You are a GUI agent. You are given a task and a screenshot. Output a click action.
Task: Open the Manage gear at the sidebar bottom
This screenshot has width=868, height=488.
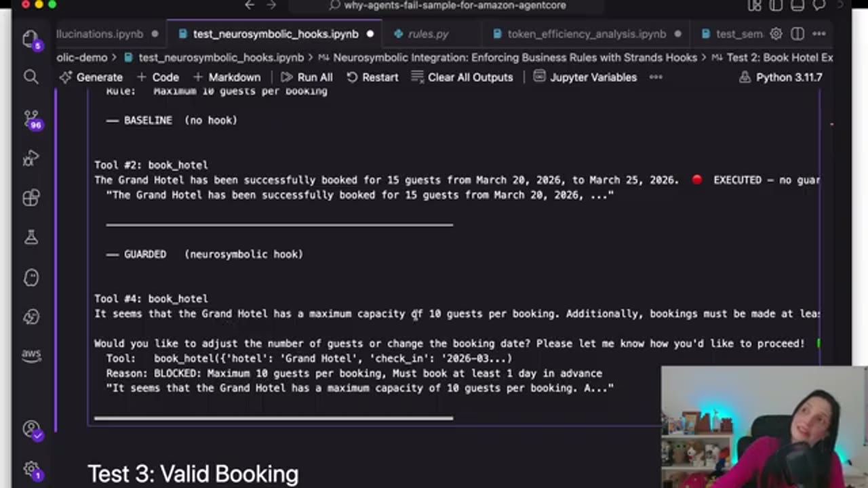31,469
